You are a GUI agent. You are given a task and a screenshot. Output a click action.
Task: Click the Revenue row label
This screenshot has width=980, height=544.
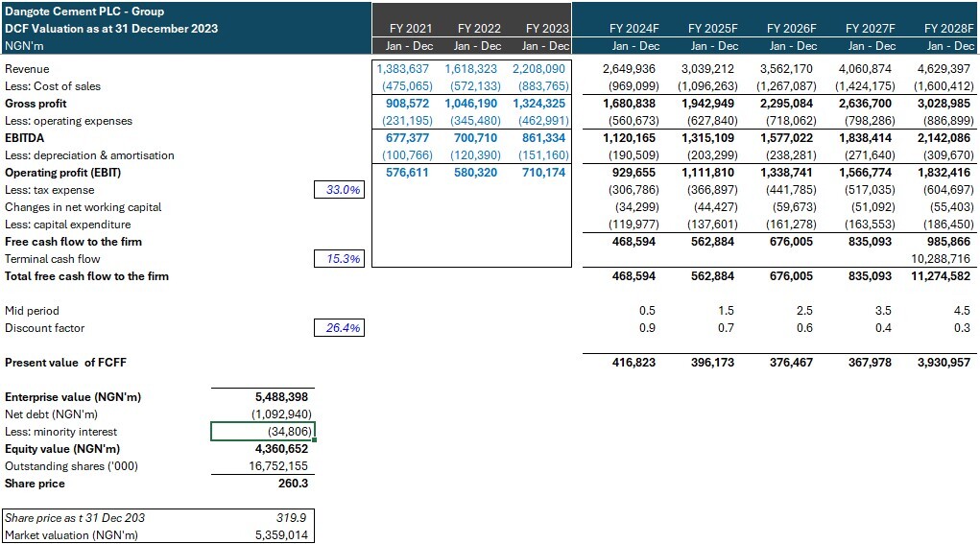coord(27,69)
